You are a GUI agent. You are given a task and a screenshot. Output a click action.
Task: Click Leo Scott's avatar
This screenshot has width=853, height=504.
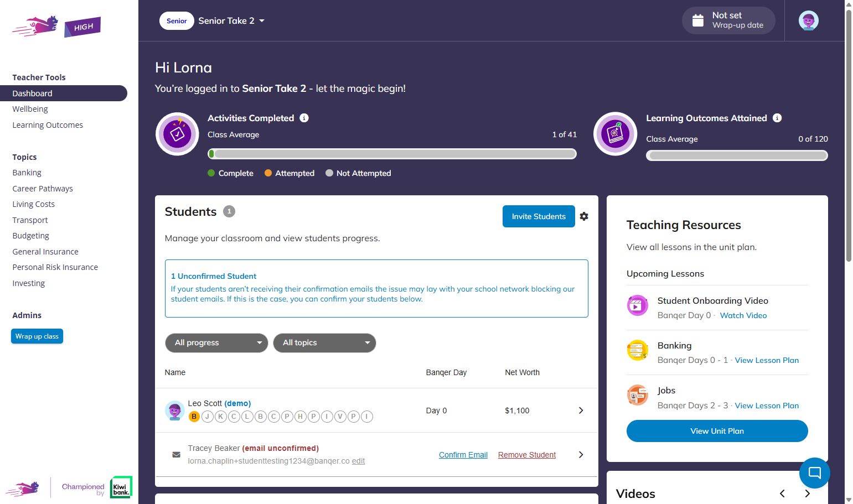tap(174, 411)
